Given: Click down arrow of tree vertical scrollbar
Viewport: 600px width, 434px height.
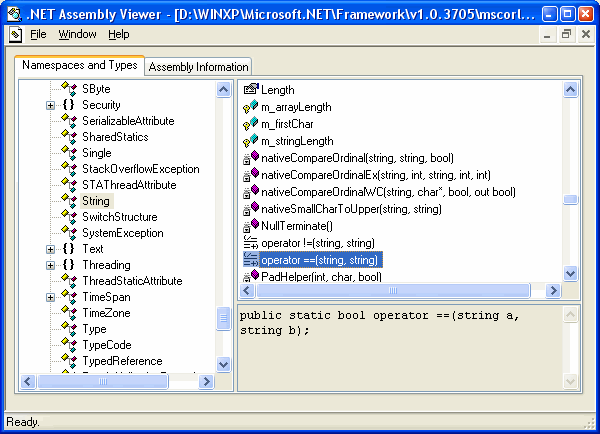Looking at the screenshot, I should click(223, 364).
